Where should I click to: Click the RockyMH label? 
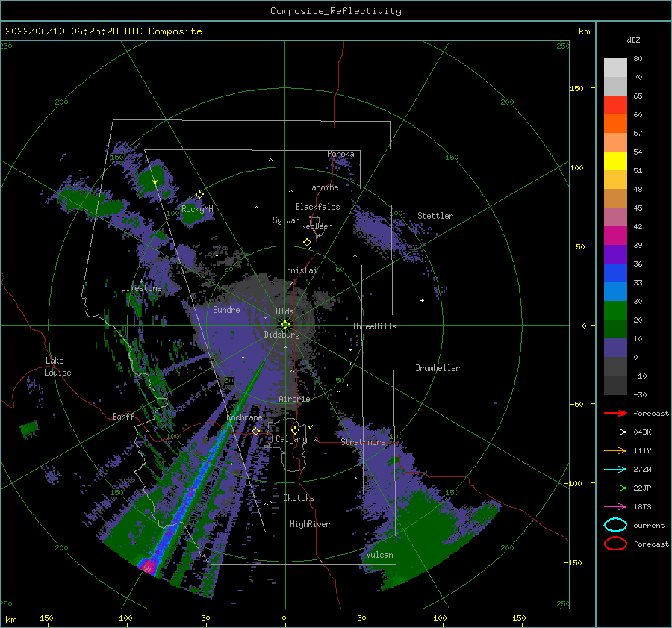pos(197,209)
